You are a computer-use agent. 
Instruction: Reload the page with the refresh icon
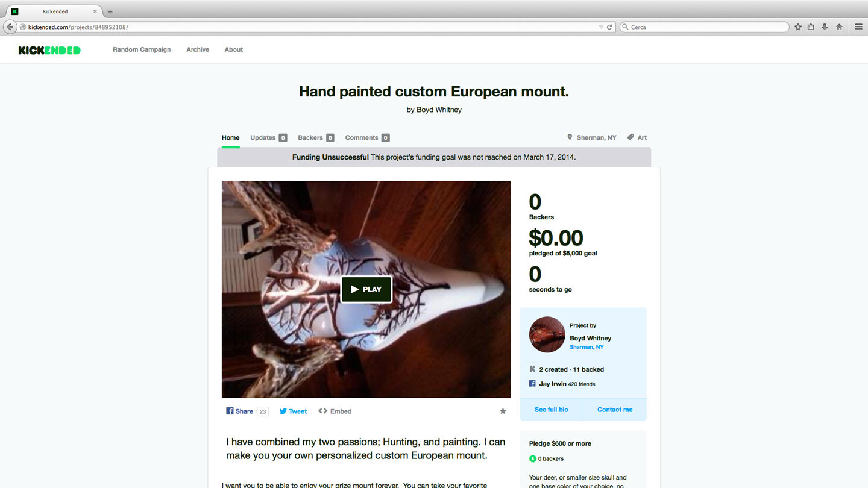point(609,27)
